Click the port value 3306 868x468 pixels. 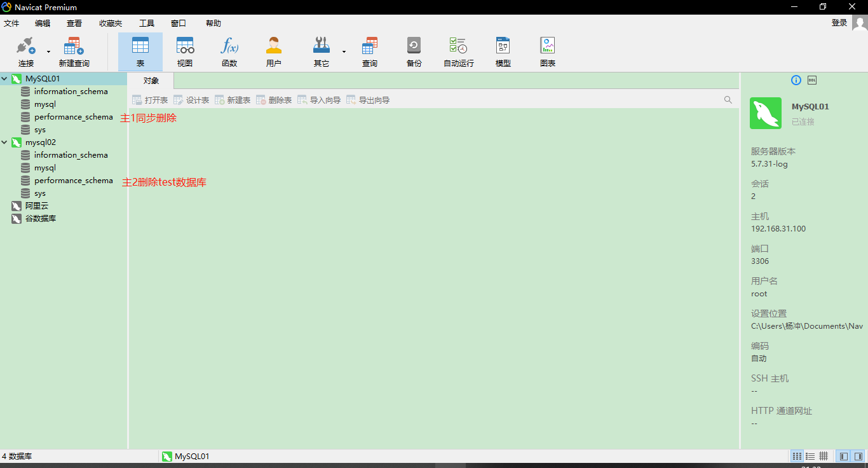pyautogui.click(x=760, y=261)
